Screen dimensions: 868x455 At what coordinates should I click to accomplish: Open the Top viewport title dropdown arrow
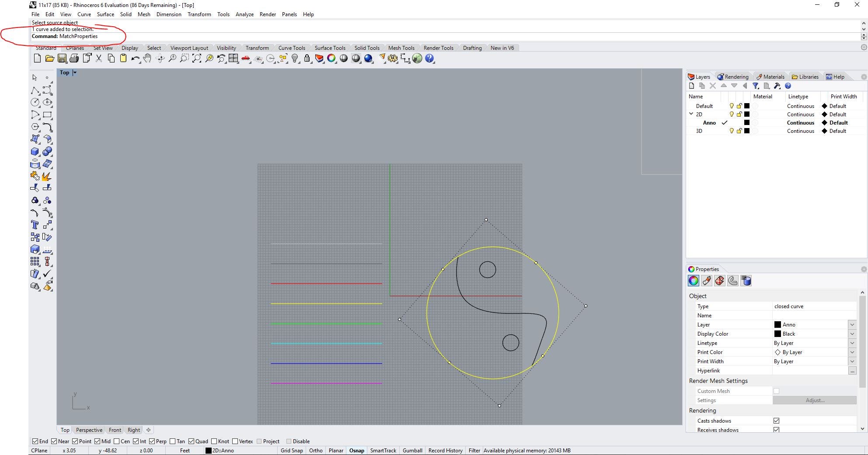pos(75,73)
